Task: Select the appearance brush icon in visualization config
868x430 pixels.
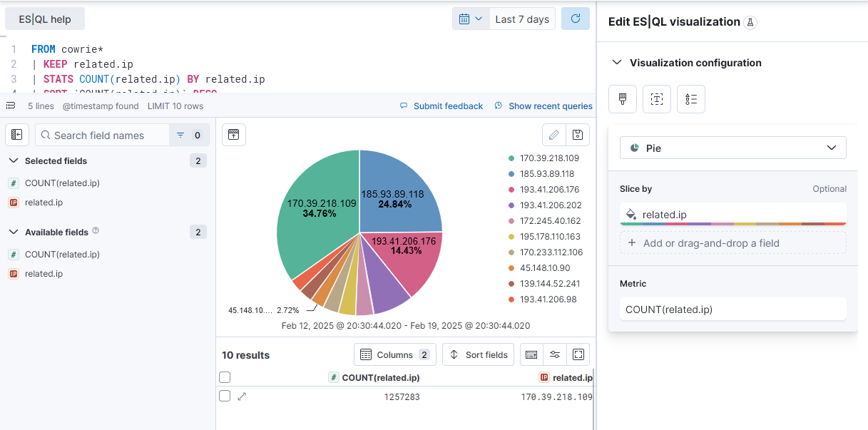Action: coord(622,98)
